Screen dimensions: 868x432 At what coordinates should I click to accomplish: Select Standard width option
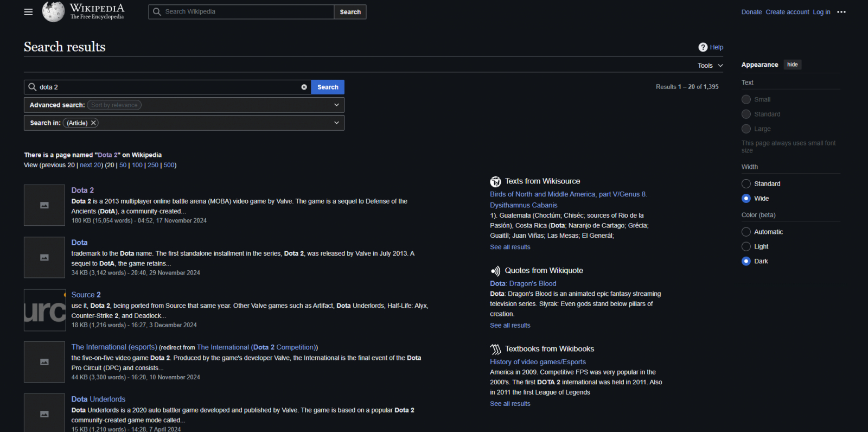(746, 184)
